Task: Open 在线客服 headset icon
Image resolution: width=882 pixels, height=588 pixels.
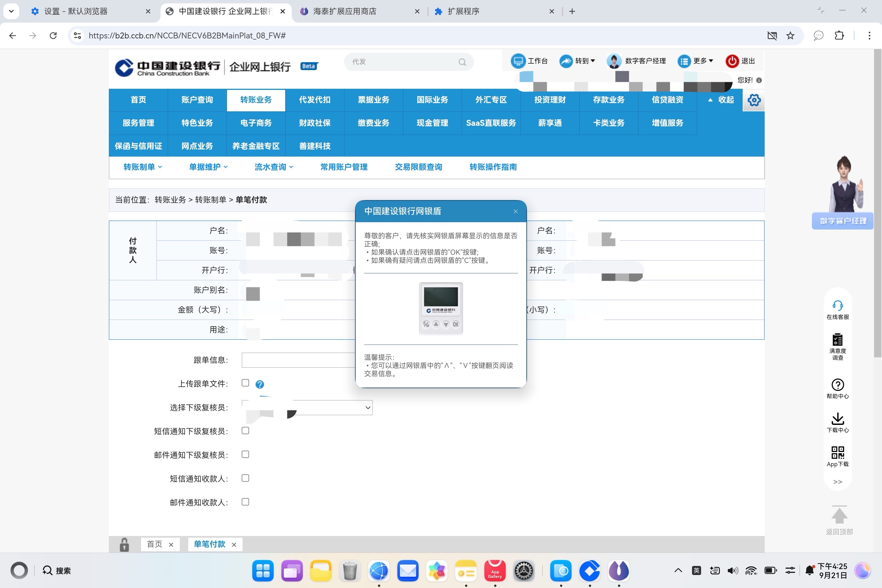Action: 837,305
